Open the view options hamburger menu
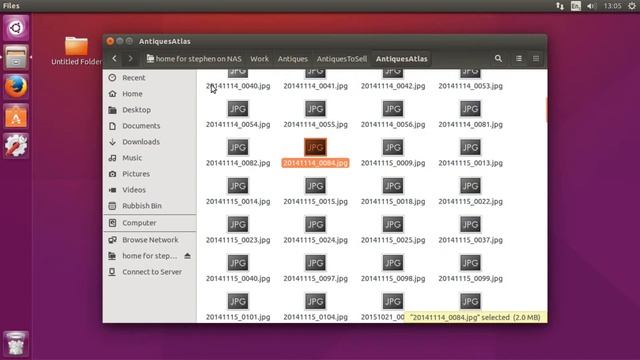The image size is (640, 360). (x=536, y=59)
